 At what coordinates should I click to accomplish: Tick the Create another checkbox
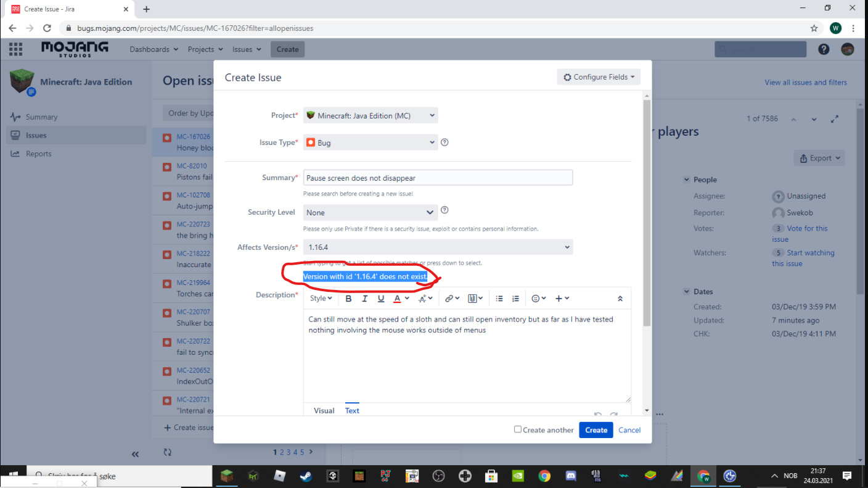pyautogui.click(x=518, y=429)
